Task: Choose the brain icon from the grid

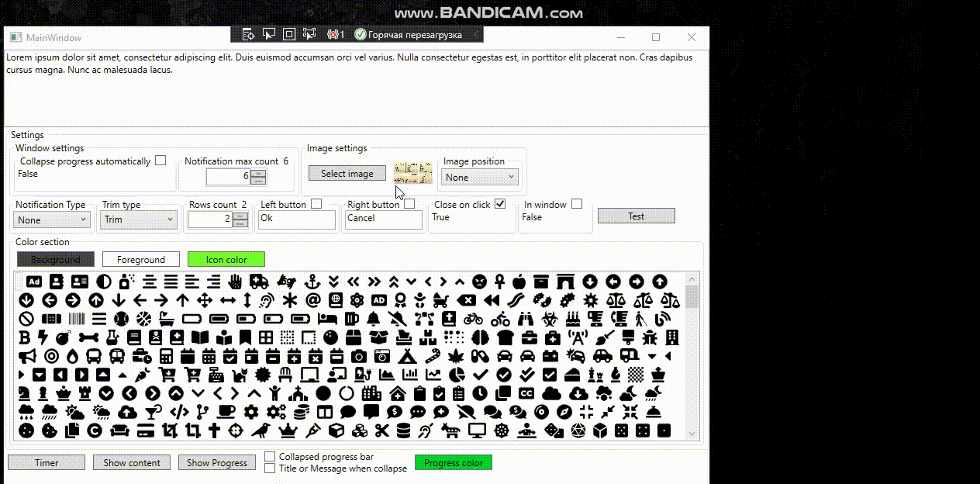Action: 480,337
